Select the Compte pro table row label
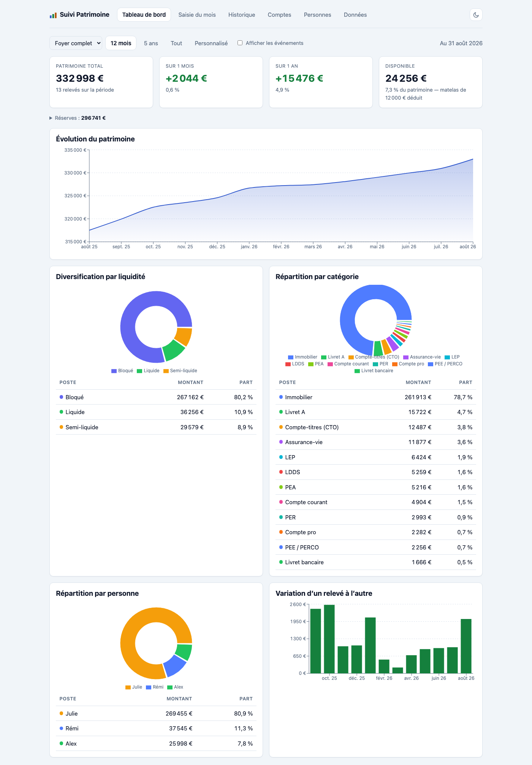 [301, 532]
